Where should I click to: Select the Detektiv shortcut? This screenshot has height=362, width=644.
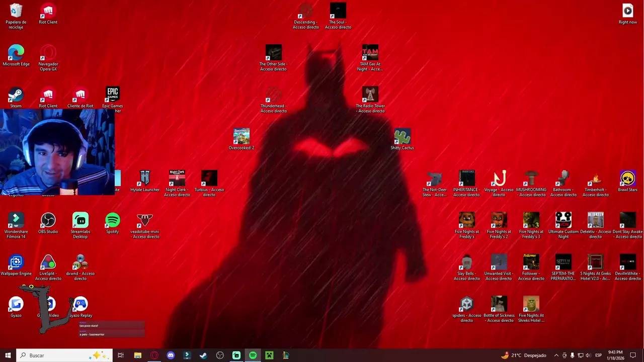596,226
